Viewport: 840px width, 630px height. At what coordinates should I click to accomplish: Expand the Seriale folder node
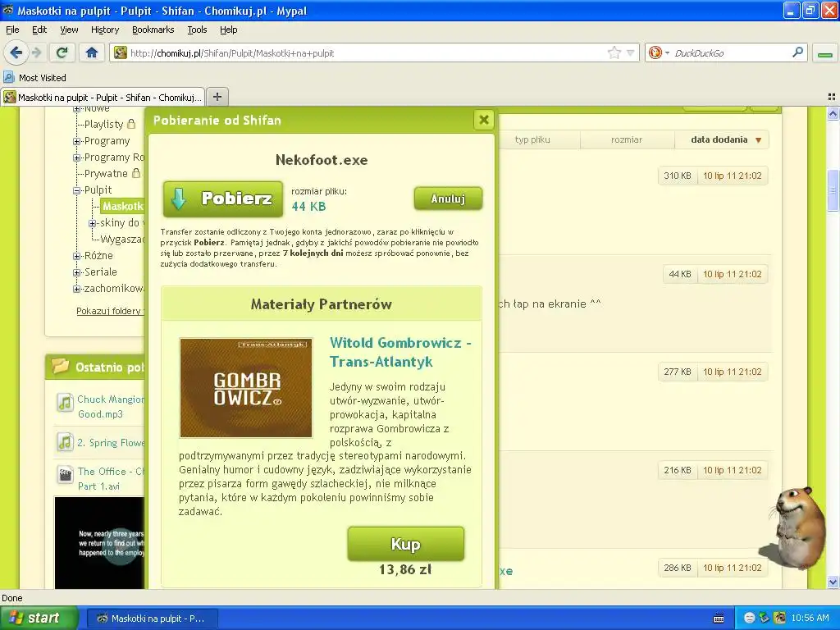(x=76, y=272)
